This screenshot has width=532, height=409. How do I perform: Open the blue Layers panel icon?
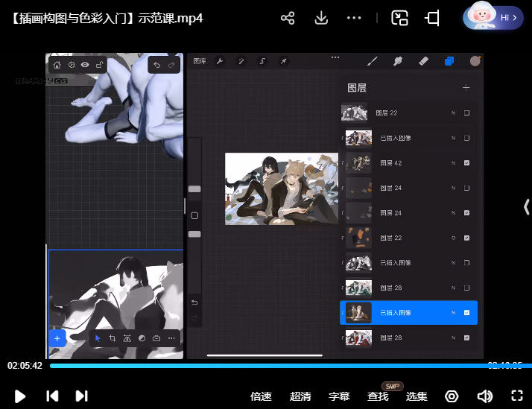point(449,61)
